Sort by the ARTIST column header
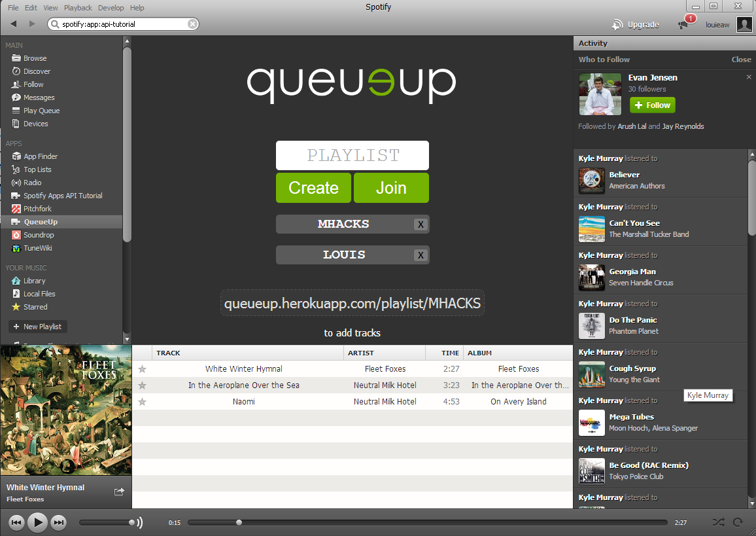 (x=385, y=353)
